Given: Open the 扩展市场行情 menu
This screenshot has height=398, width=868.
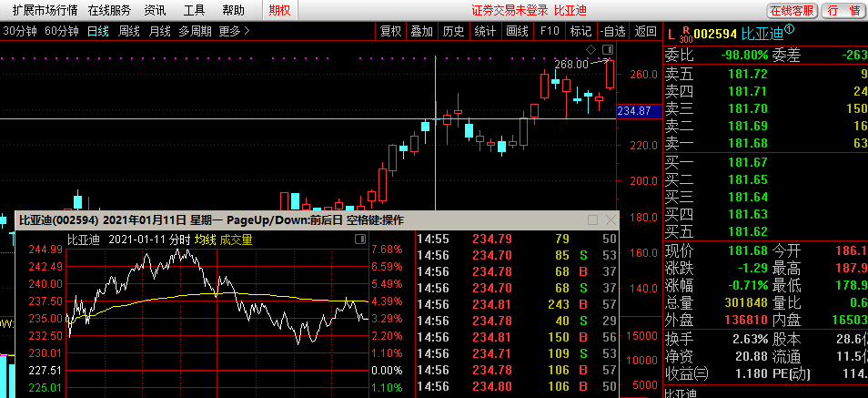Looking at the screenshot, I should [45, 10].
